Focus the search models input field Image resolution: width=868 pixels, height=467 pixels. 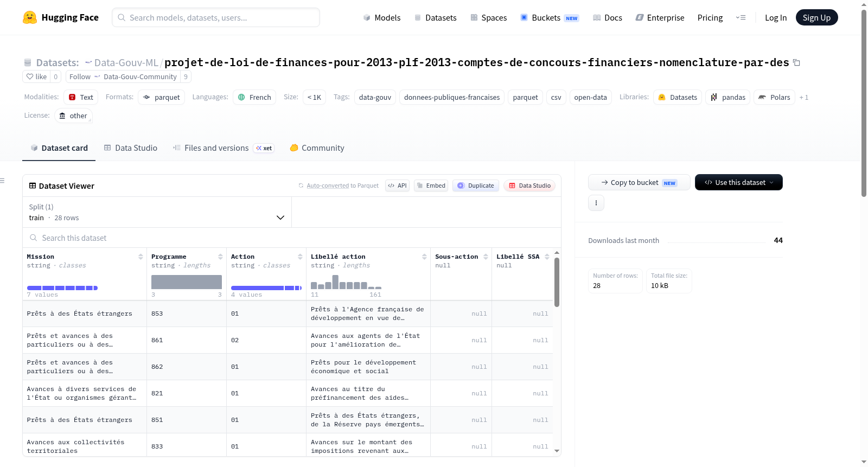216,17
